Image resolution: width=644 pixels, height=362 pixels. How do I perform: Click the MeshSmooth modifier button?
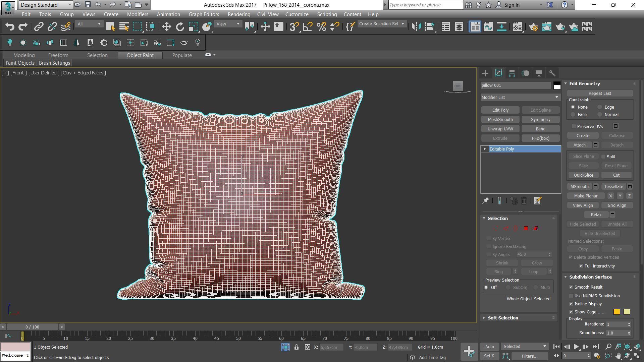click(500, 120)
